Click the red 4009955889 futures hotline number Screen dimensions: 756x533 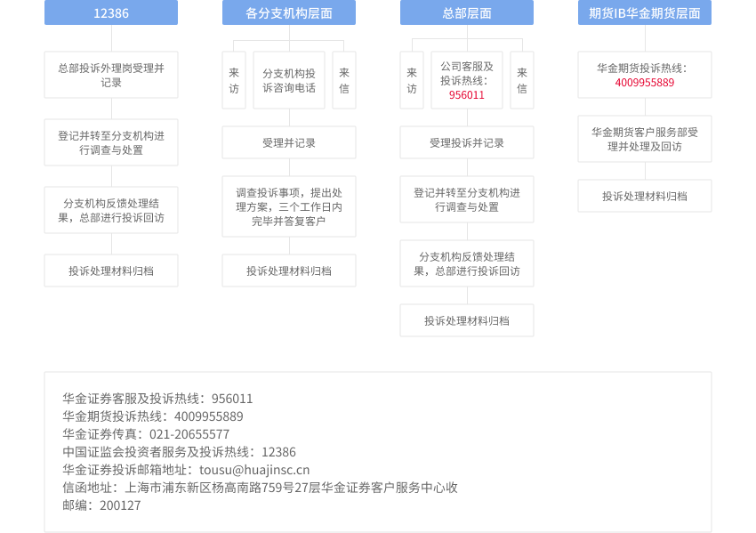click(645, 83)
